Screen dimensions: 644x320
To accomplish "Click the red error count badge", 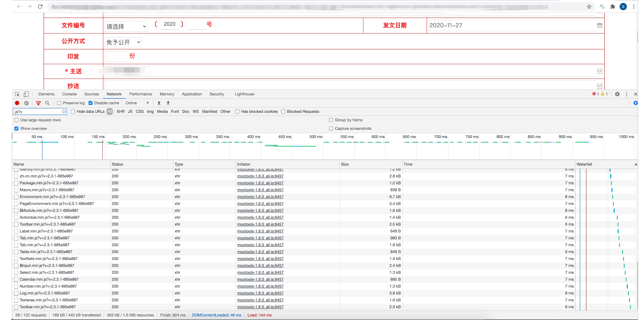I will 596,94.
